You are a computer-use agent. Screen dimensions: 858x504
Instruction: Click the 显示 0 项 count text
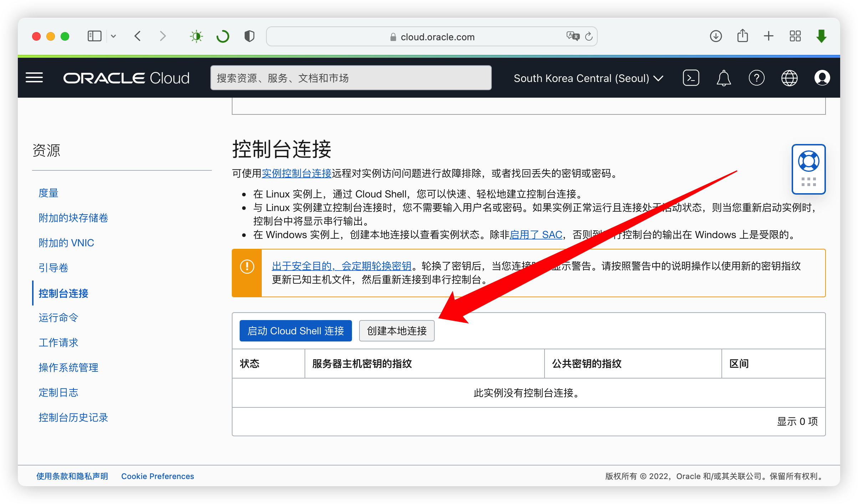(x=797, y=421)
